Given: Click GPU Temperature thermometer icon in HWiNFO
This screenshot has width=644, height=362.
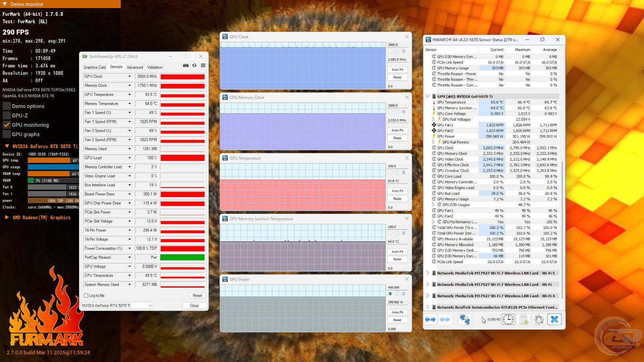Looking at the screenshot, I should pyautogui.click(x=434, y=102).
